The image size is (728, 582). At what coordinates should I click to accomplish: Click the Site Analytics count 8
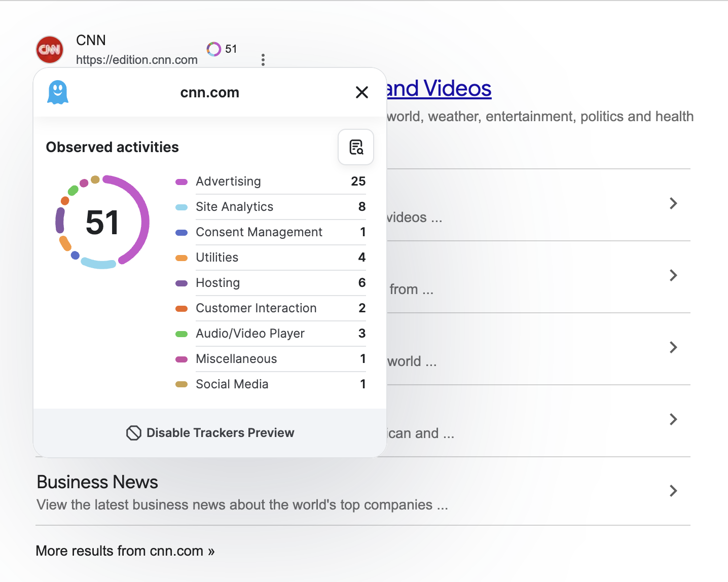[x=362, y=207]
